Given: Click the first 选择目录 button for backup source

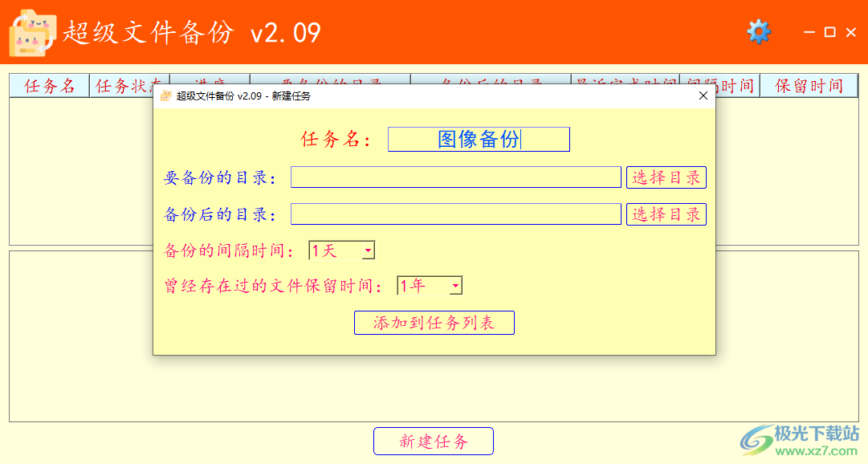Looking at the screenshot, I should 666,177.
